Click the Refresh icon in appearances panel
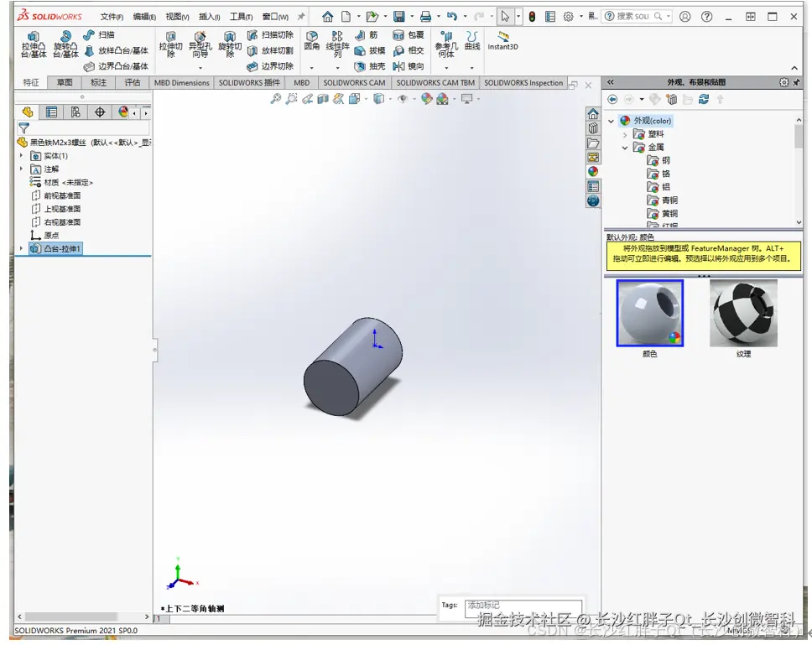812x645 pixels. (703, 99)
